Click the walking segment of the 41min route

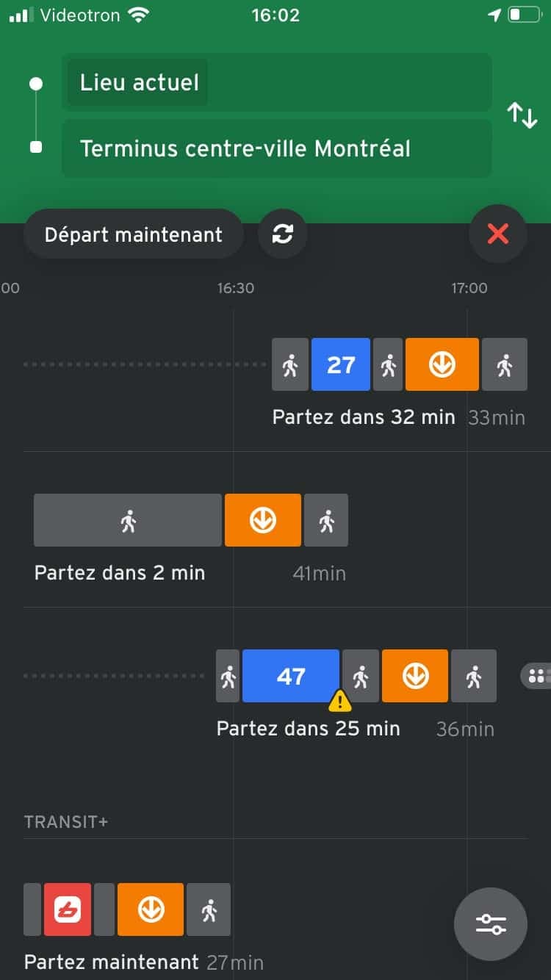(126, 519)
